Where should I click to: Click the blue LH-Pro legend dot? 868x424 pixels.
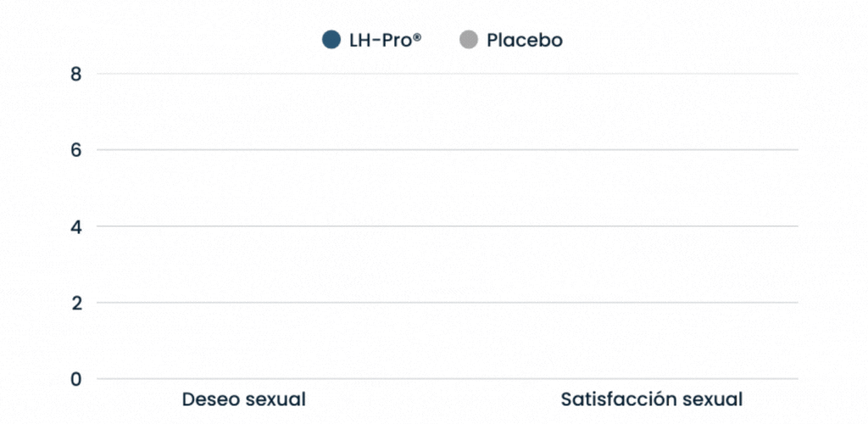(x=331, y=40)
